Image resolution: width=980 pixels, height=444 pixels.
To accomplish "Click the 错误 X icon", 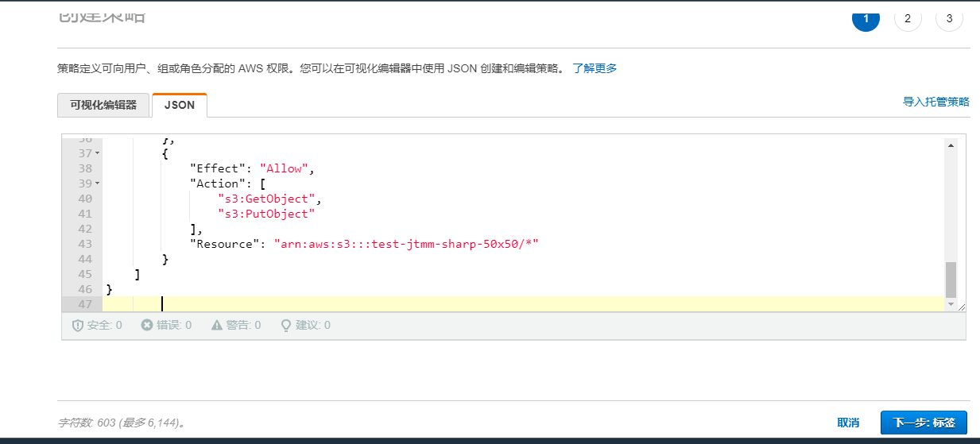I will point(147,325).
